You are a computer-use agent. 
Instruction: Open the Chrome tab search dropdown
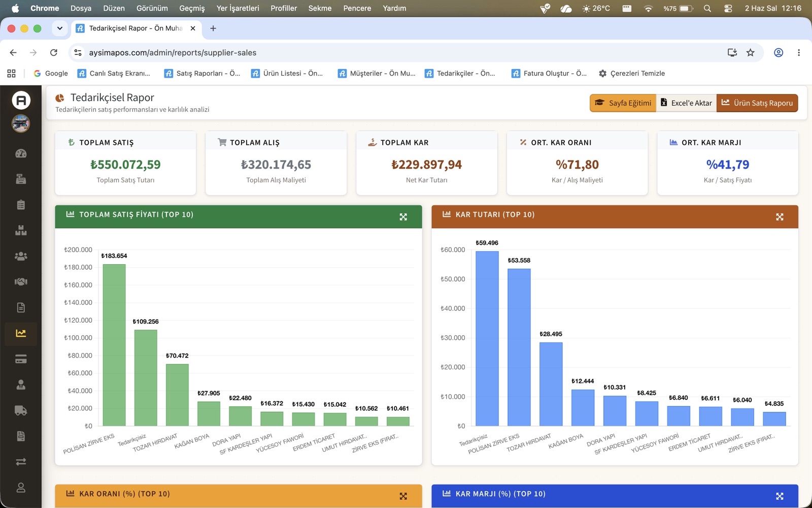click(x=60, y=28)
